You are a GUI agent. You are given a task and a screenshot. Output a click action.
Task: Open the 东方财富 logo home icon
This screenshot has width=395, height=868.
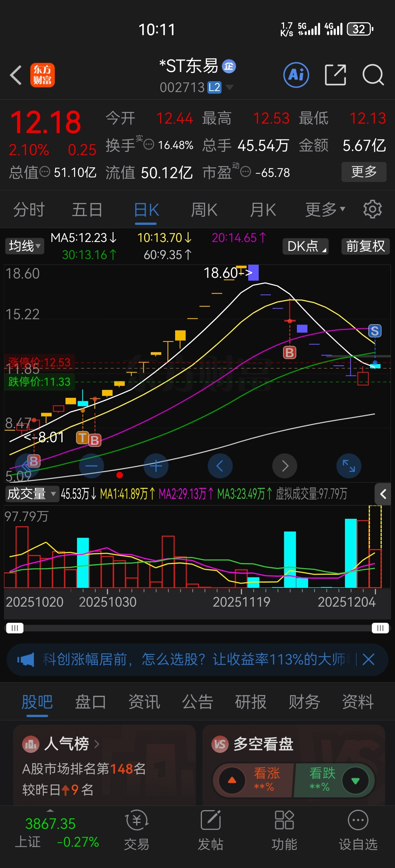click(42, 75)
